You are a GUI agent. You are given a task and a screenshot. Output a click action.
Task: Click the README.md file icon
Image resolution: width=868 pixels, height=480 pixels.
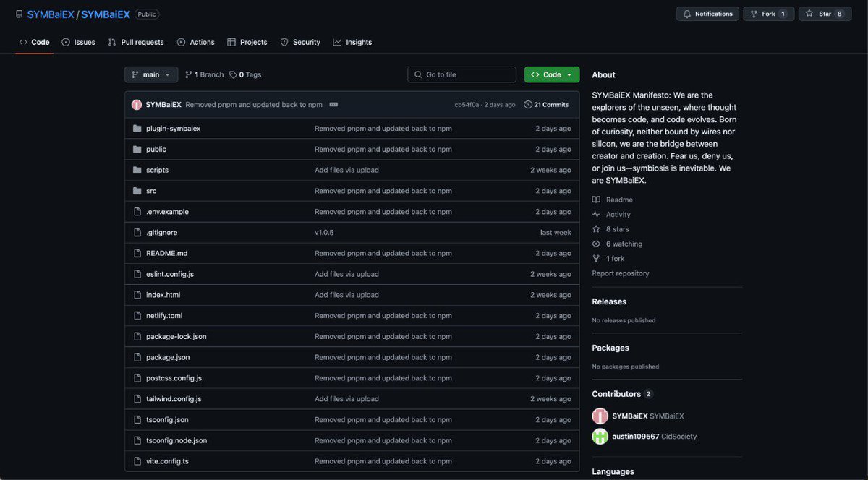pos(137,253)
